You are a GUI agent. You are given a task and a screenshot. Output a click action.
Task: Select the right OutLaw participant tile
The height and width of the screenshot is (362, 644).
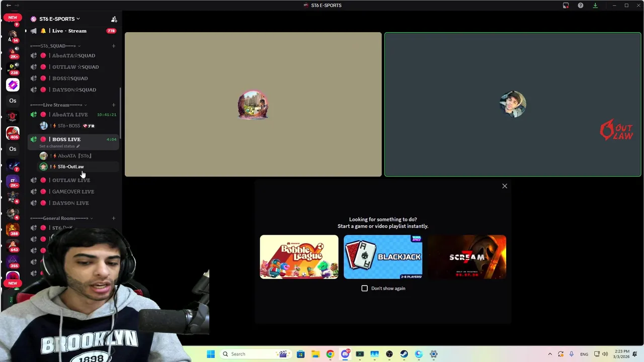click(x=513, y=105)
